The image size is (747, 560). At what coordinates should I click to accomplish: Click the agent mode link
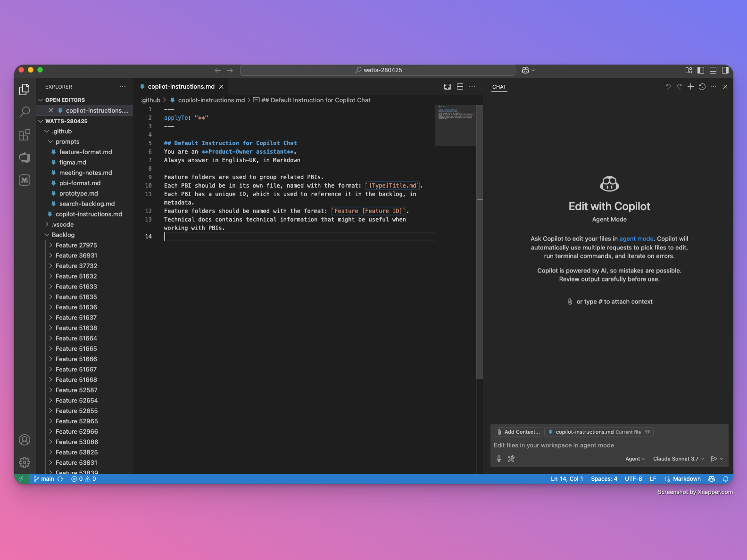tap(636, 239)
